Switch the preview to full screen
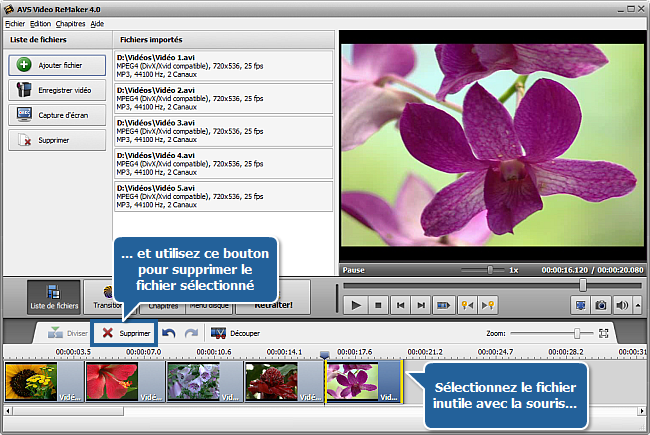 click(x=580, y=305)
